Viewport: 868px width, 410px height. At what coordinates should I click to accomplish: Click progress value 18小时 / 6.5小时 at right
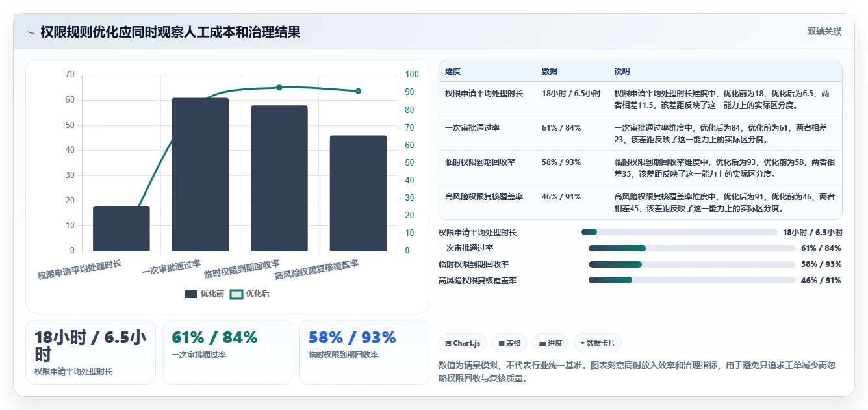point(813,232)
